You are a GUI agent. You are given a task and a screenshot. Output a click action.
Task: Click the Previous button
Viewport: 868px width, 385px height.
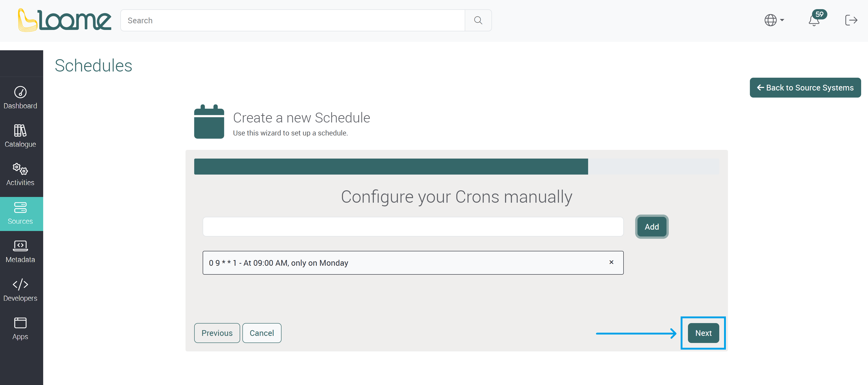tap(217, 333)
